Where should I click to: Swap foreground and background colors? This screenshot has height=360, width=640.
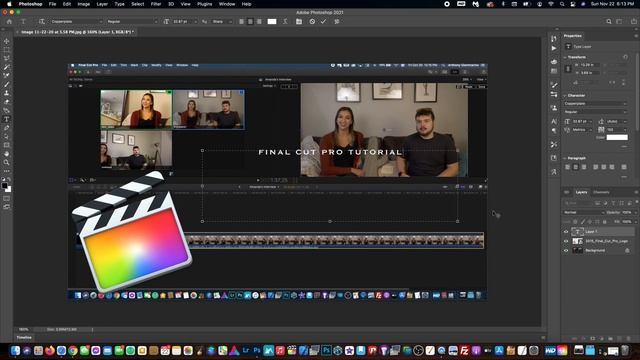click(x=9, y=180)
